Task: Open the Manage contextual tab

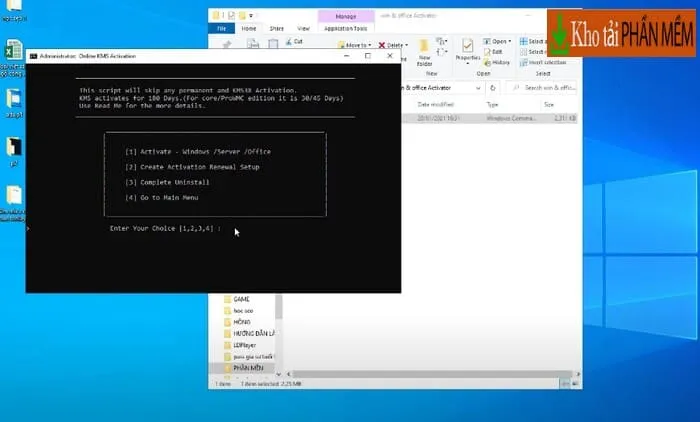Action: (x=346, y=17)
